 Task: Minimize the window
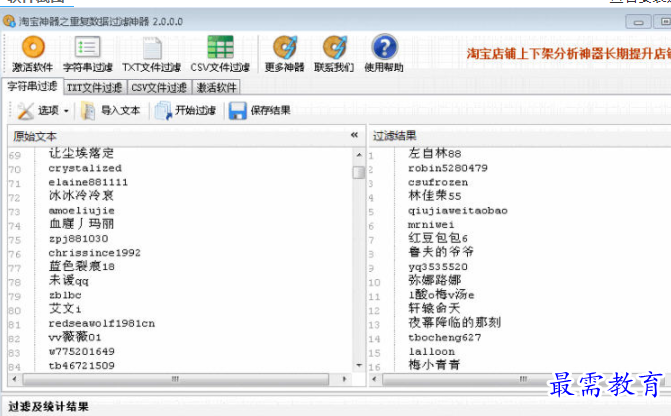(x=638, y=22)
